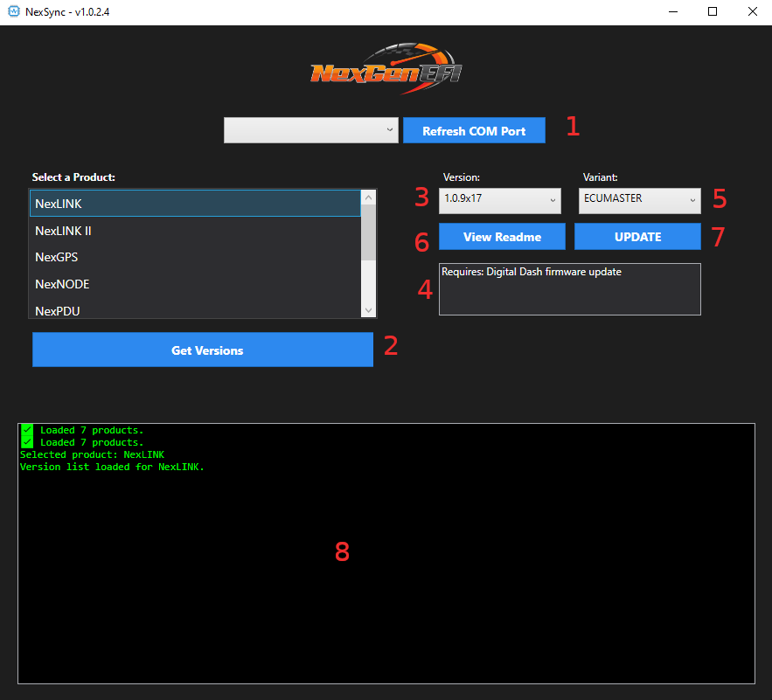Minimize the NexSync window
Image resolution: width=772 pixels, height=700 pixels.
[673, 12]
